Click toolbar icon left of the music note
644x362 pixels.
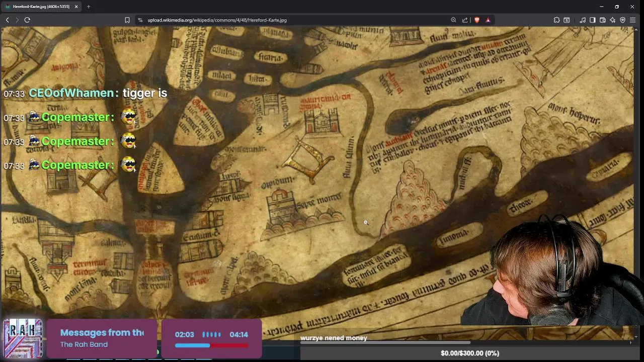point(567,20)
